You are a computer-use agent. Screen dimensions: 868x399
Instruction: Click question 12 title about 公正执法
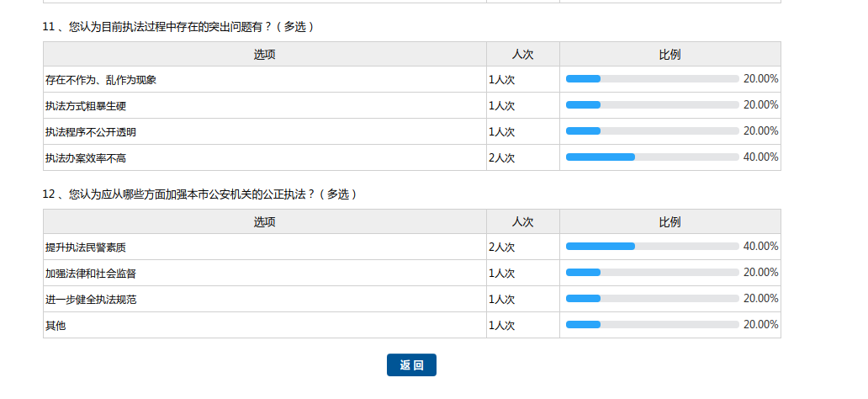click(x=201, y=194)
